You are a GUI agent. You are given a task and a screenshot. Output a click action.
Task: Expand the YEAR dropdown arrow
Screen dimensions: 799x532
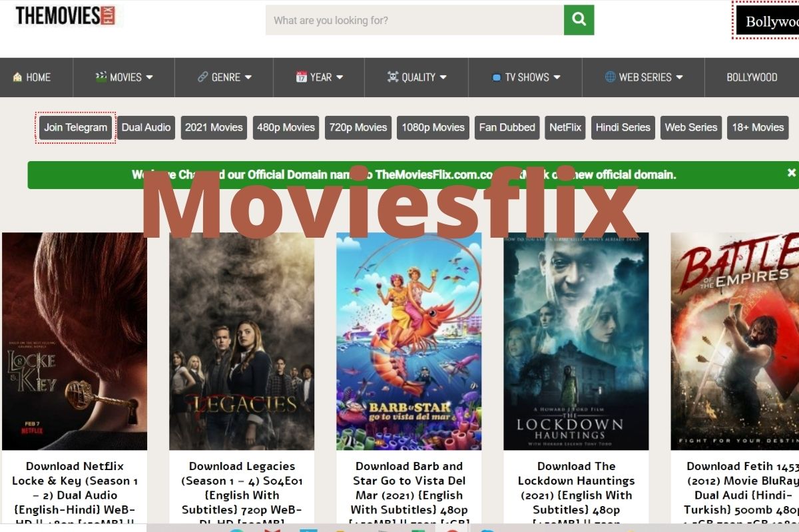340,77
